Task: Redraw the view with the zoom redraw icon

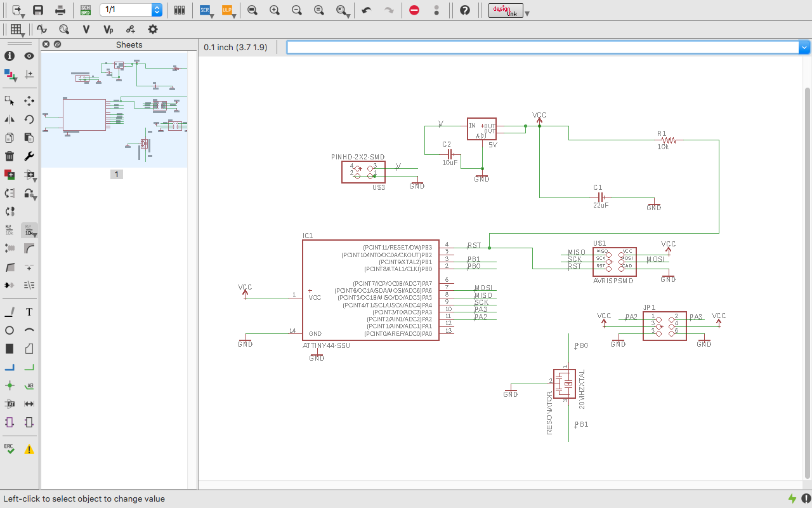Action: (x=319, y=10)
